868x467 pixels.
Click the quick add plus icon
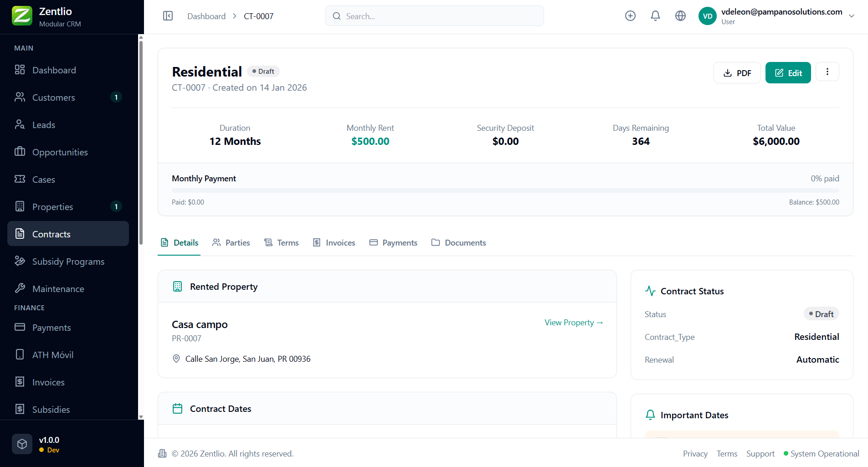(630, 16)
